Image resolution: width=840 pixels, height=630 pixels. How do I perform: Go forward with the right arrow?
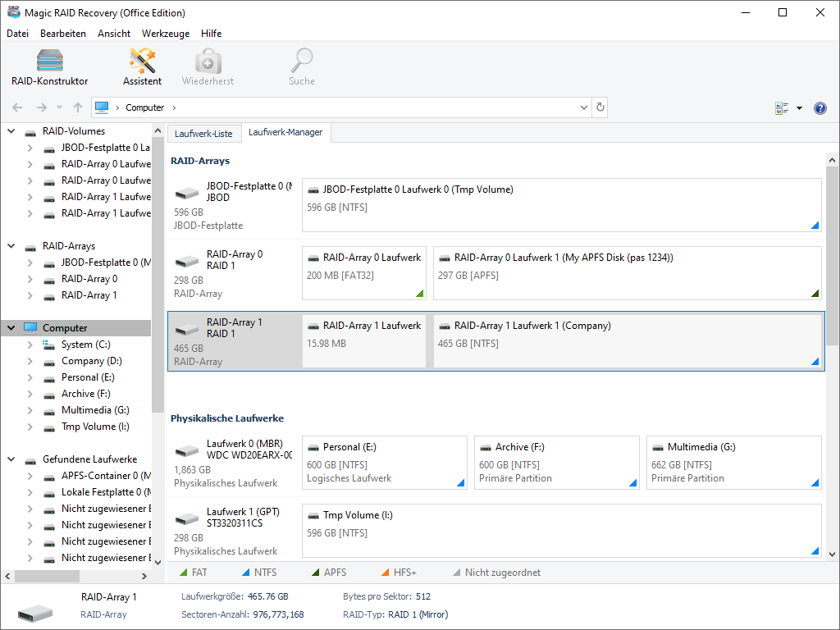click(41, 107)
